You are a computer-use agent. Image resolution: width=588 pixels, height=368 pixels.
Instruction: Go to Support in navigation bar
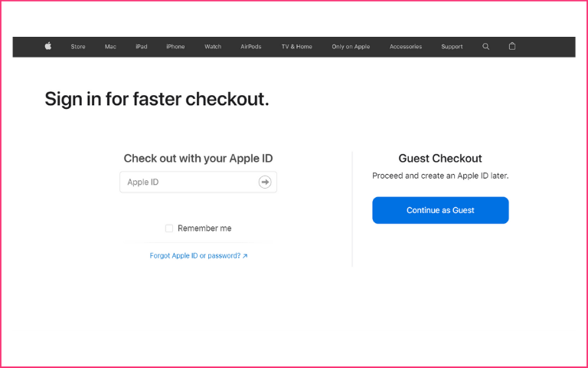452,47
